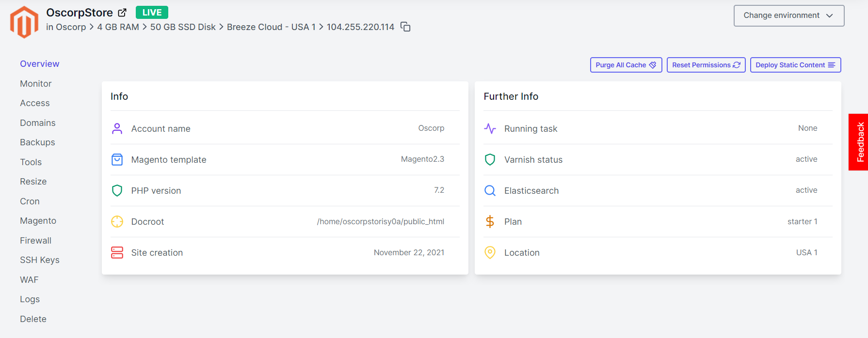This screenshot has width=868, height=338.
Task: Open Backups in the sidebar
Action: pos(37,142)
